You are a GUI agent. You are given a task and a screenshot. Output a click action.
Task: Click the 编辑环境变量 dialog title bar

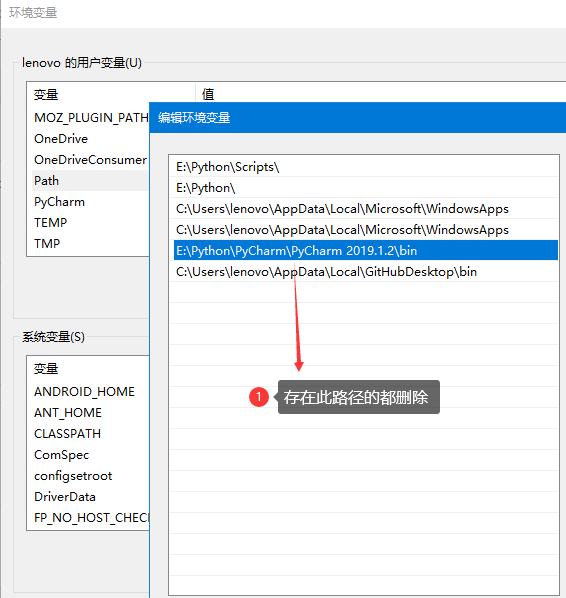358,117
